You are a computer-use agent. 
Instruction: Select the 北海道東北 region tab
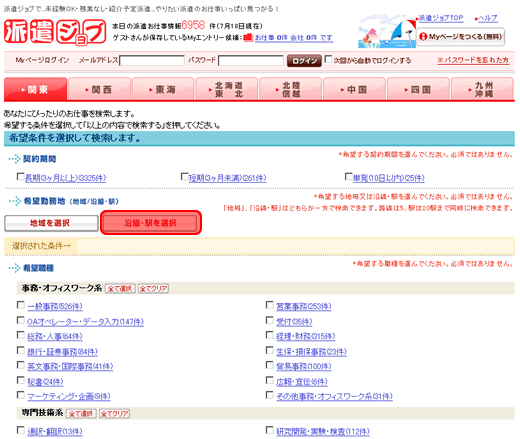point(227,89)
